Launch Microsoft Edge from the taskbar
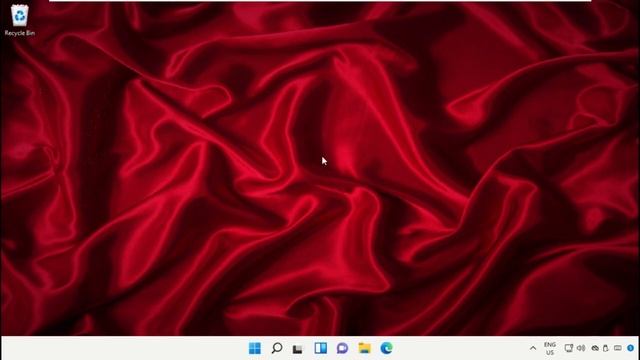The width and height of the screenshot is (640, 360). [386, 348]
